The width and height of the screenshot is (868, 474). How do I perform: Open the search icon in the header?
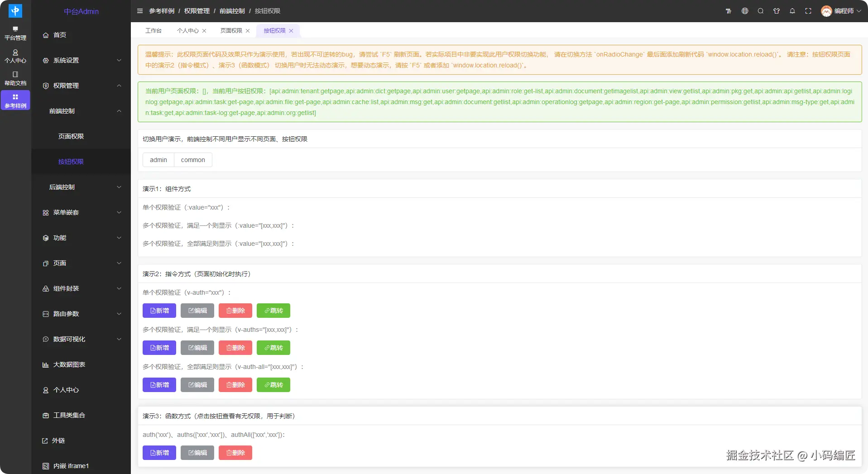click(x=761, y=11)
